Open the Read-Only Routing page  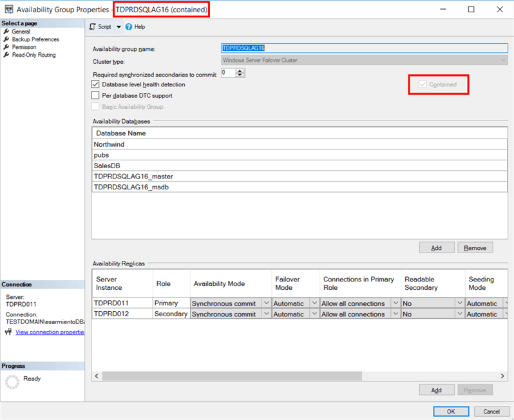coord(33,55)
